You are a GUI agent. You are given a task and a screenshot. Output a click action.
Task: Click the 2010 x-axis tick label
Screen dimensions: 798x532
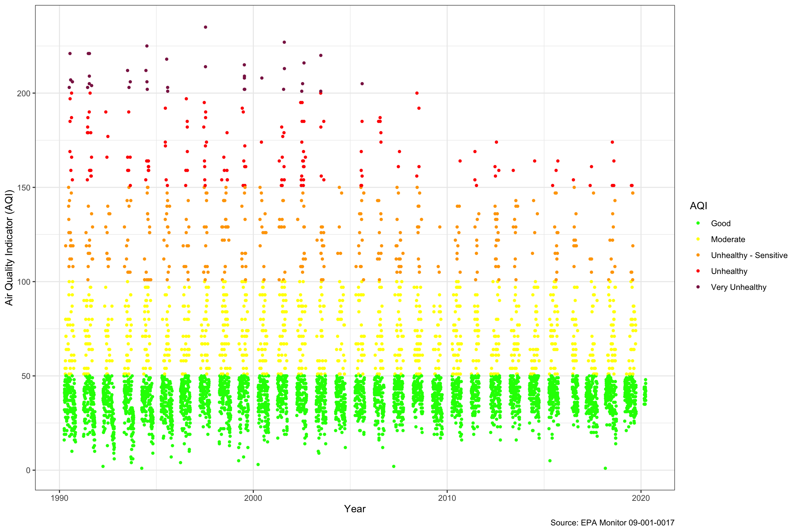pos(447,498)
